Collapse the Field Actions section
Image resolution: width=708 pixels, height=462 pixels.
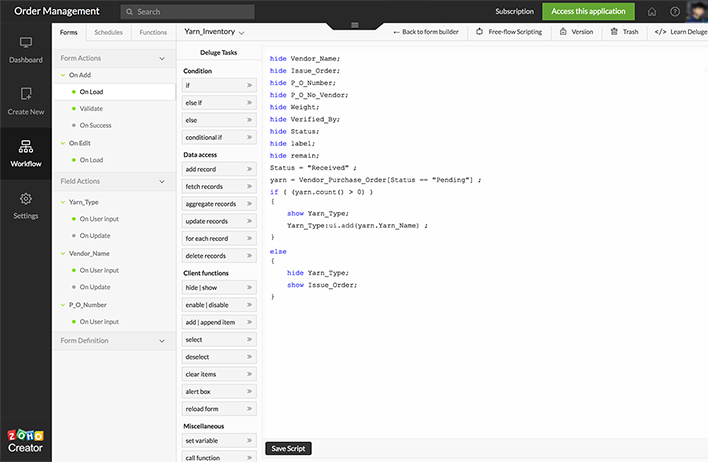(162, 182)
